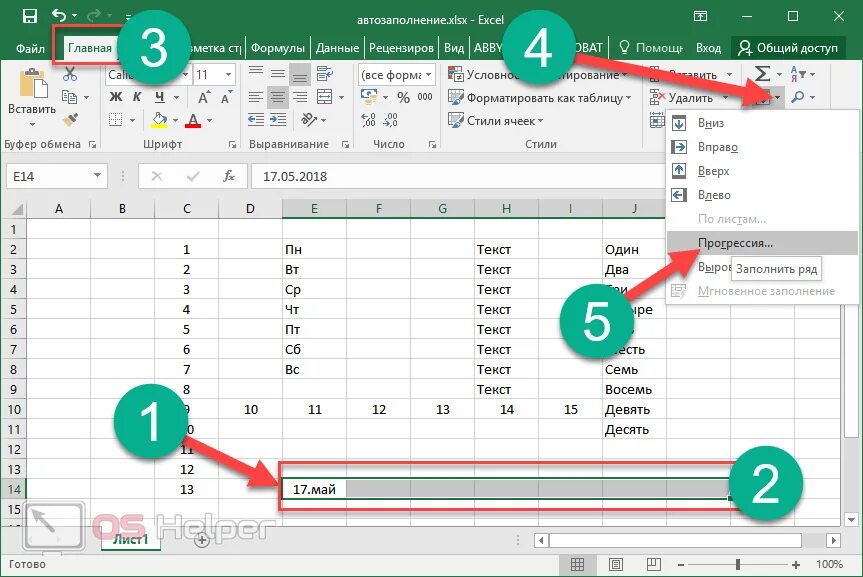Image resolution: width=863 pixels, height=577 pixels.
Task: Click Find and Select magnifier icon
Action: tap(798, 97)
